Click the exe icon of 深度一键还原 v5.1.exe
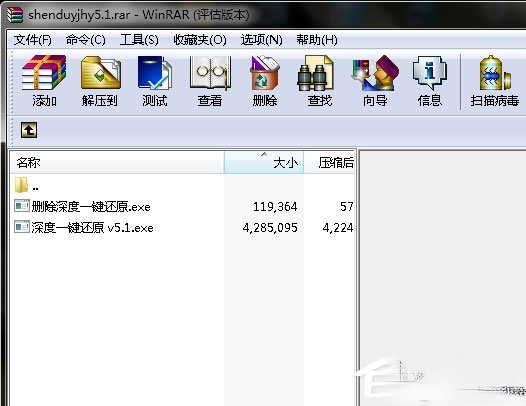The width and height of the screenshot is (526, 406). coord(22,227)
